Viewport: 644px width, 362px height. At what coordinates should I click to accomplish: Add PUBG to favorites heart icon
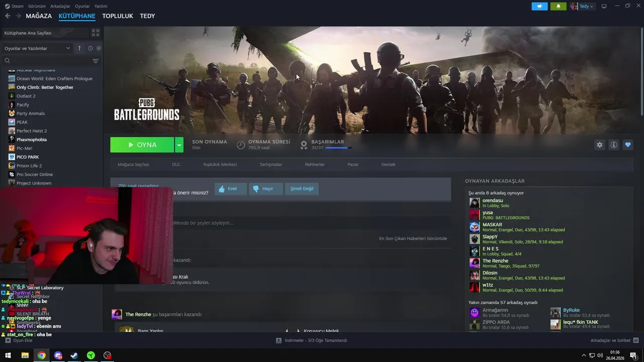628,145
